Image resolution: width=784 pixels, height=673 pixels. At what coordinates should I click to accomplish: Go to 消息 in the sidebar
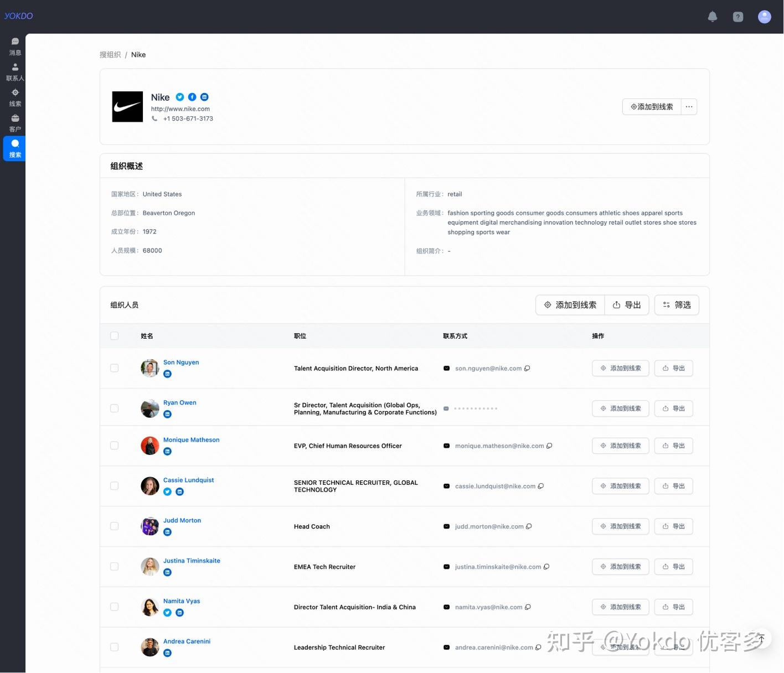point(15,47)
